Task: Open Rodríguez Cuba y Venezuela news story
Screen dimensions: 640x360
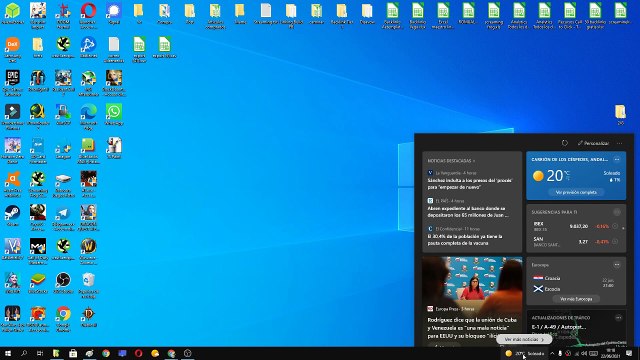Action: click(x=472, y=328)
